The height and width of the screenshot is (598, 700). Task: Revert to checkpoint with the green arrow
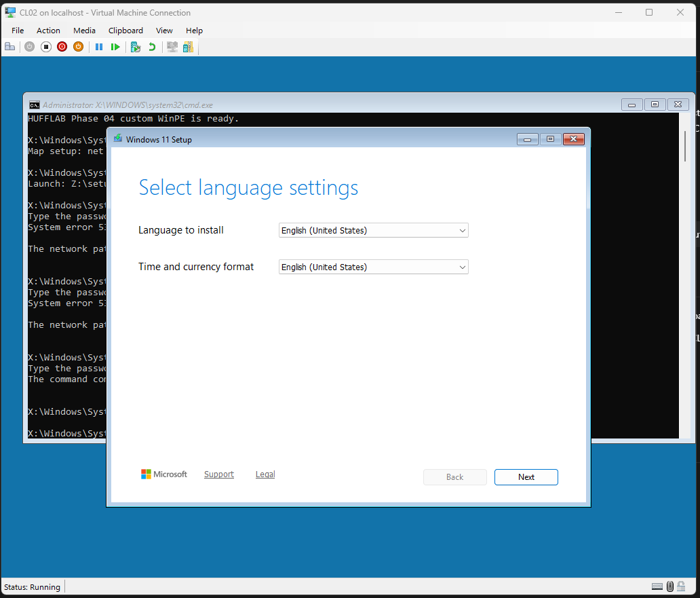point(152,47)
